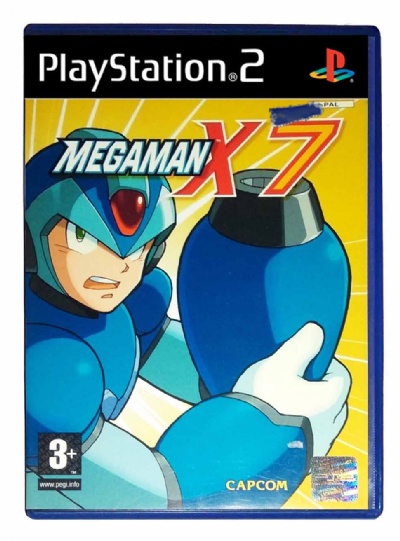Click the character's green eye
The width and height of the screenshot is (400, 541).
pyautogui.click(x=80, y=235)
